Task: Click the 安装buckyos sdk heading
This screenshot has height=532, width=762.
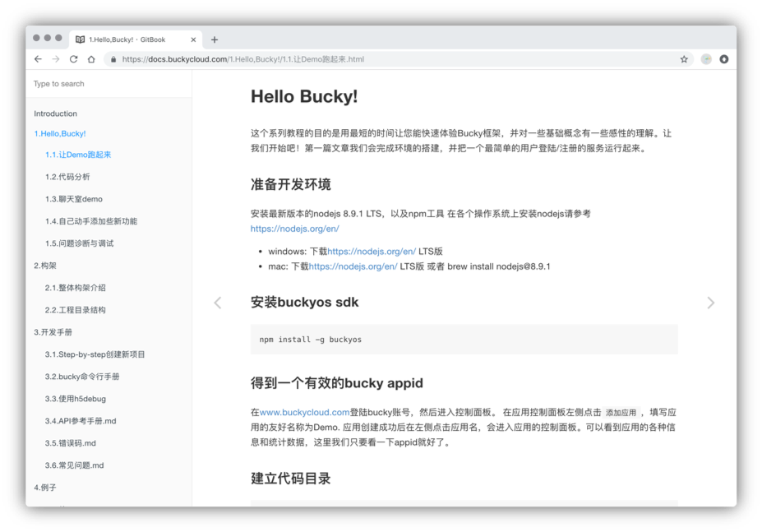Action: [x=305, y=303]
